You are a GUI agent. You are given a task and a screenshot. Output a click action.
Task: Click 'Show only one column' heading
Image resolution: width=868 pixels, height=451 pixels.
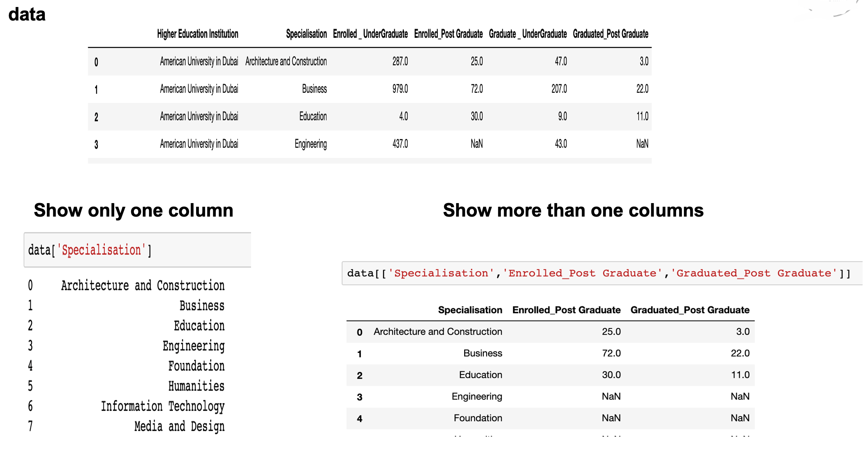133,210
